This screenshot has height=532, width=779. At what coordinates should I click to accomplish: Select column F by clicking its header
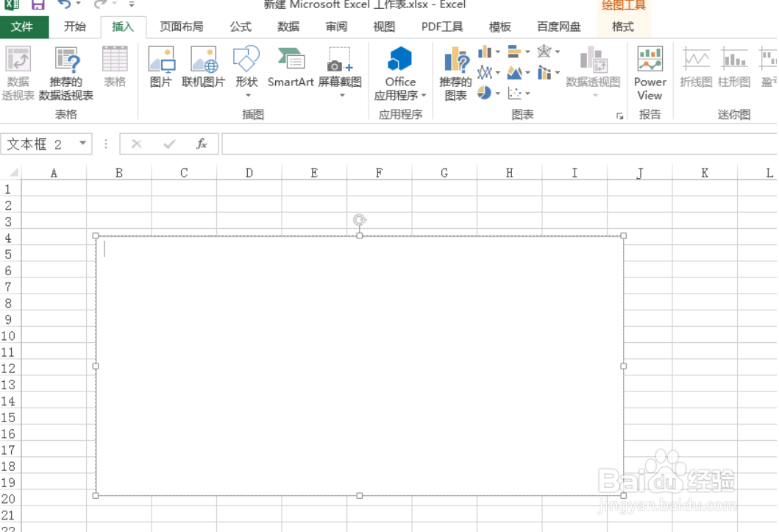click(379, 172)
